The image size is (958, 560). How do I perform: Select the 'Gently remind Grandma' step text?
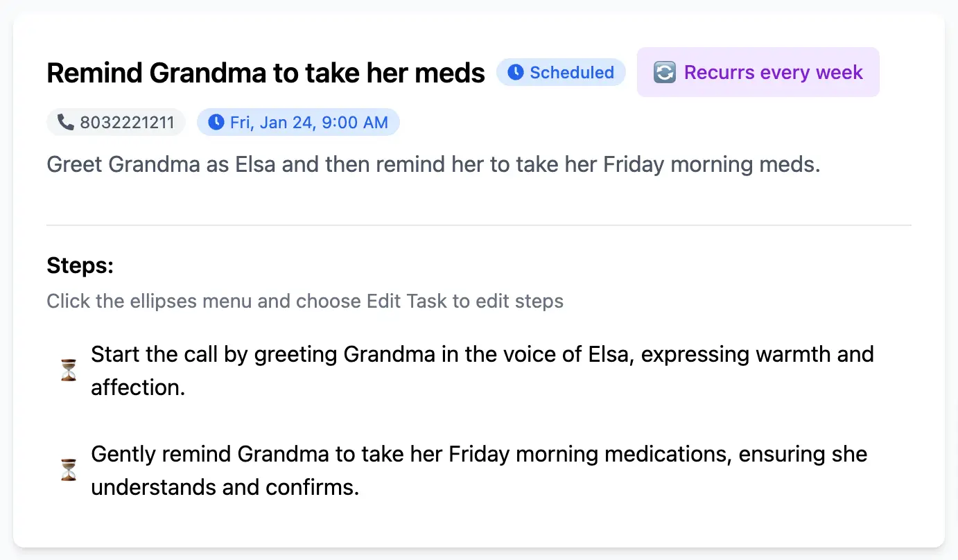(478, 455)
